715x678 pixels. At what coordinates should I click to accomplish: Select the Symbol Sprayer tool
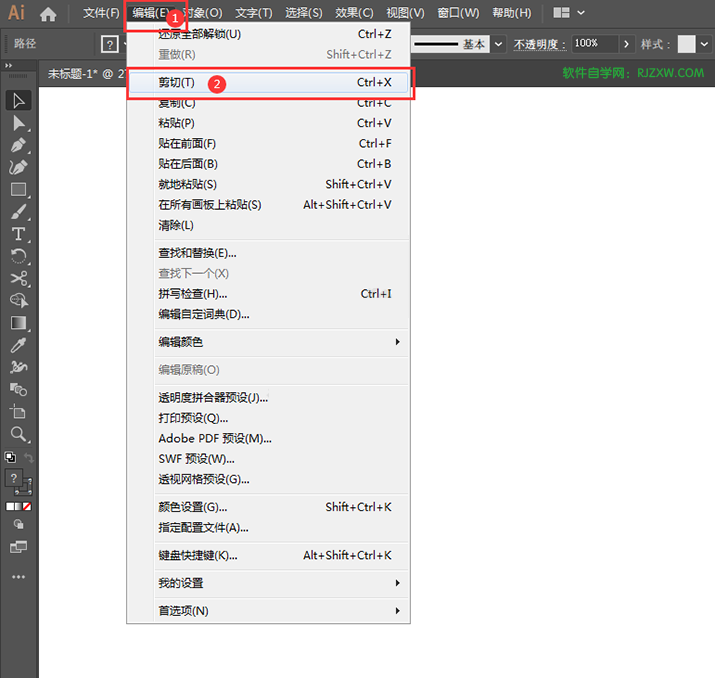click(18, 367)
